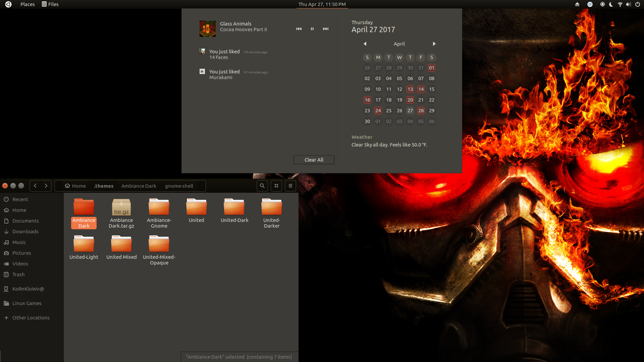Select April 27 on the calendar

pyautogui.click(x=410, y=111)
